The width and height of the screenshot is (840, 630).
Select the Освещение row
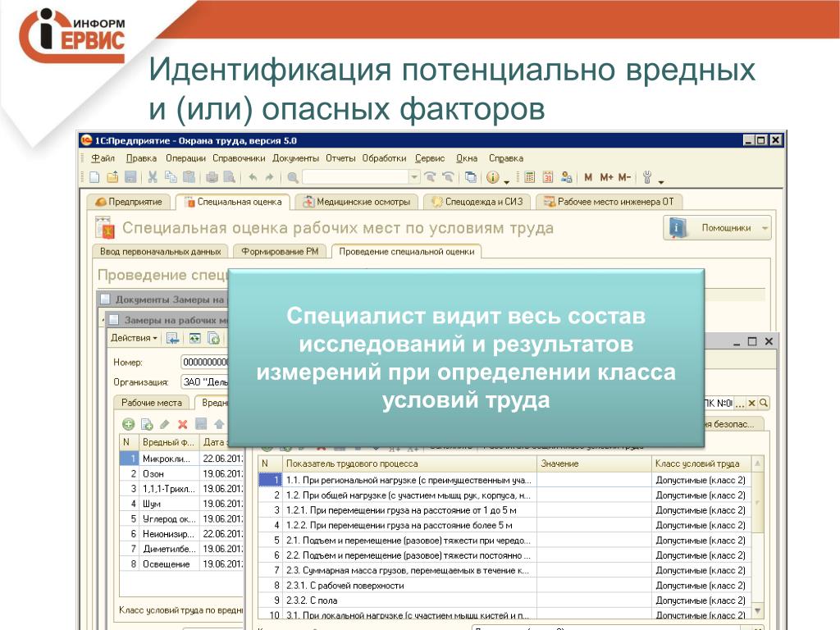point(181,564)
